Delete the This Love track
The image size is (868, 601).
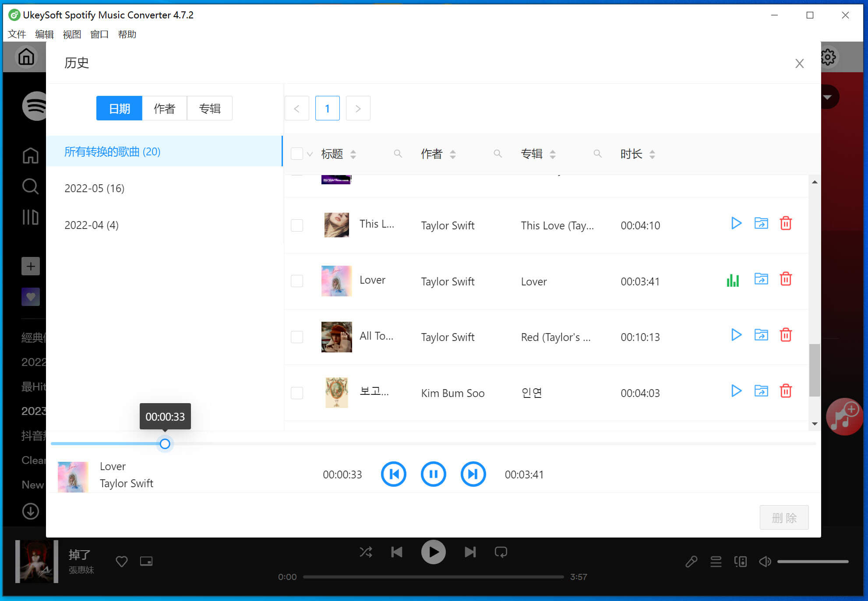tap(786, 223)
